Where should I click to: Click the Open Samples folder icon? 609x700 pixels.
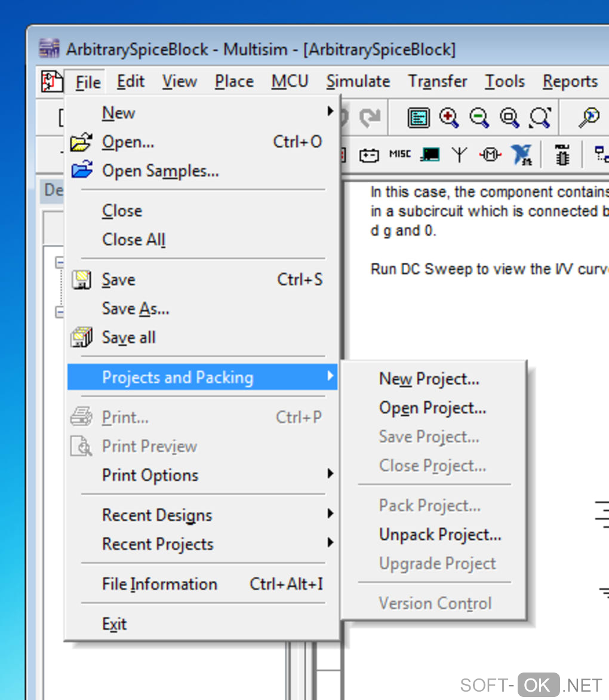tap(82, 170)
